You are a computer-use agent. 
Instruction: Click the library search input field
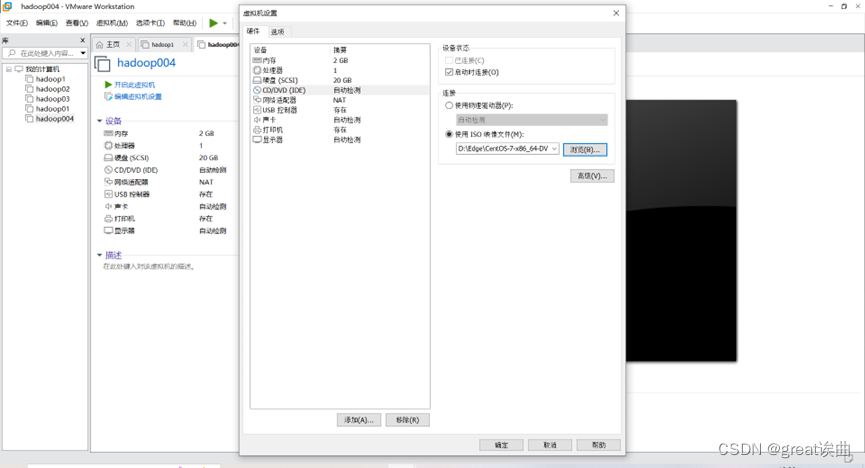[42, 53]
